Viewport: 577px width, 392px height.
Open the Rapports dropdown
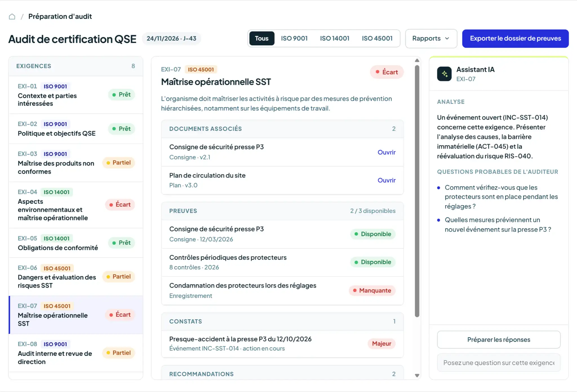click(x=431, y=39)
